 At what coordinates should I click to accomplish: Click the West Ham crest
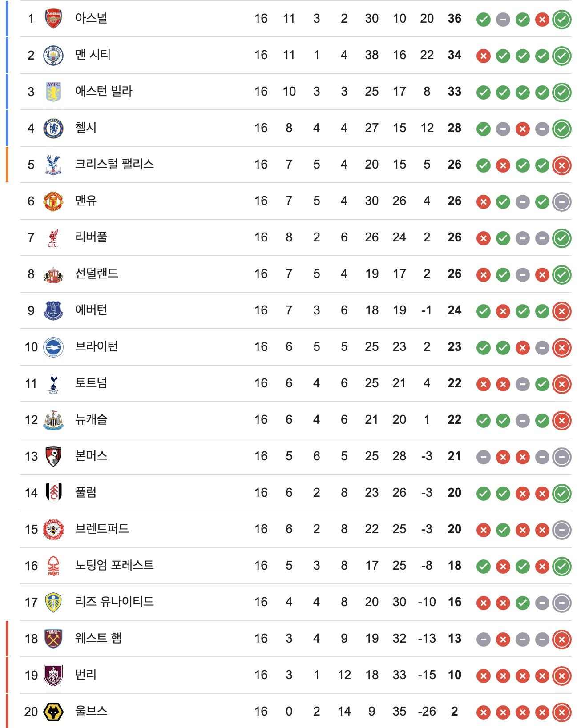[x=53, y=639]
